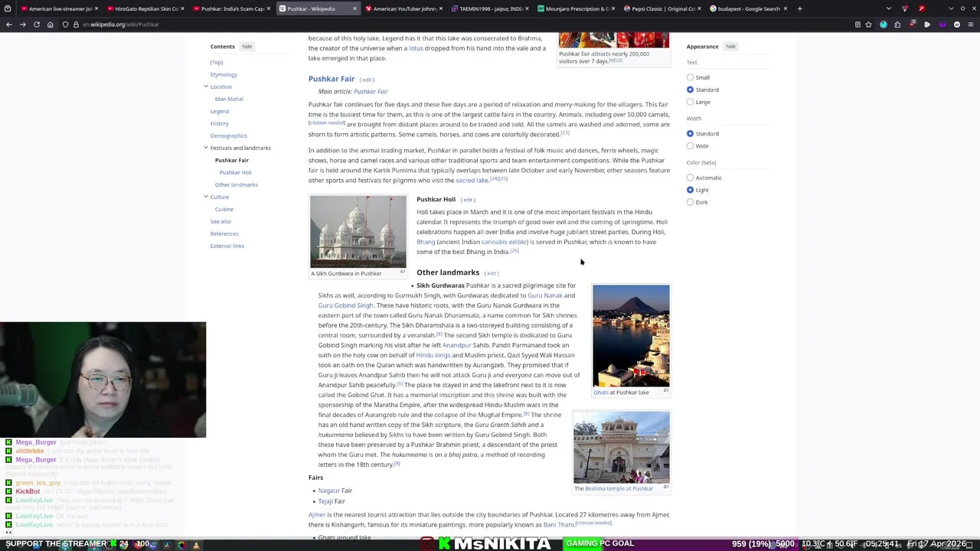Switch to 'Pushkar: India's Scam Capital' tab
980x551 pixels.
(x=232, y=8)
